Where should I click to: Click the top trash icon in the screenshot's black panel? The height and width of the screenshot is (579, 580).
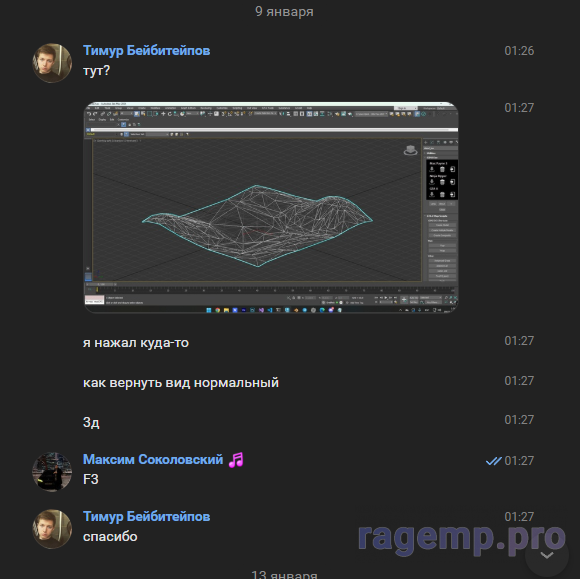point(442,169)
